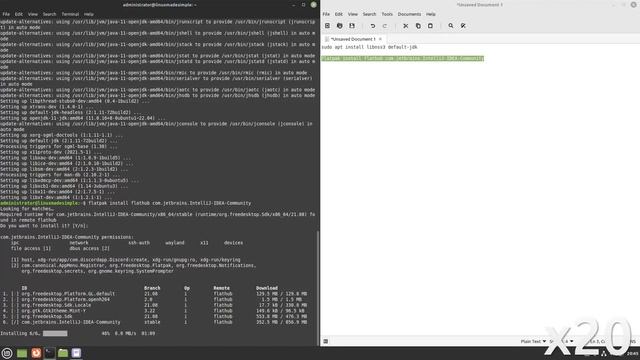Open the terminal Help menu
The width and height of the screenshot is (640, 360).
89,14
